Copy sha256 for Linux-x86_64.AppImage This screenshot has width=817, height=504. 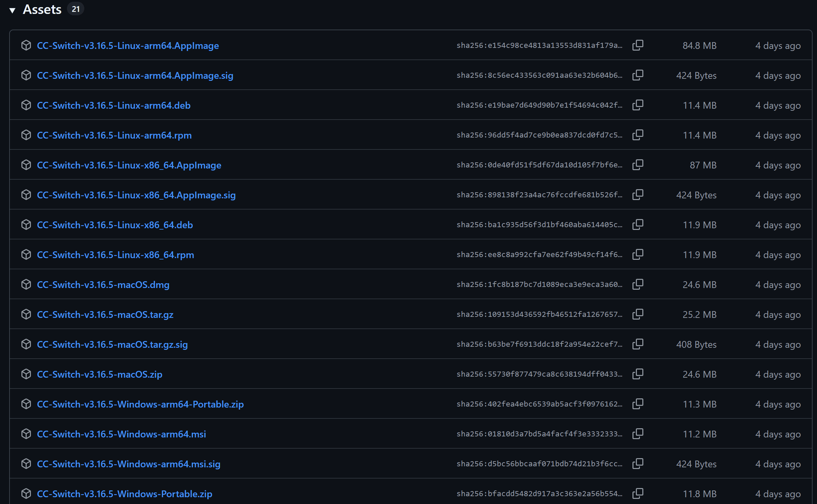[638, 165]
